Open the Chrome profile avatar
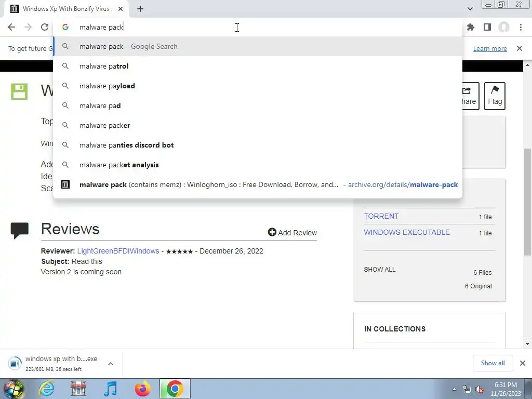The height and width of the screenshot is (399, 532). pyautogui.click(x=504, y=27)
